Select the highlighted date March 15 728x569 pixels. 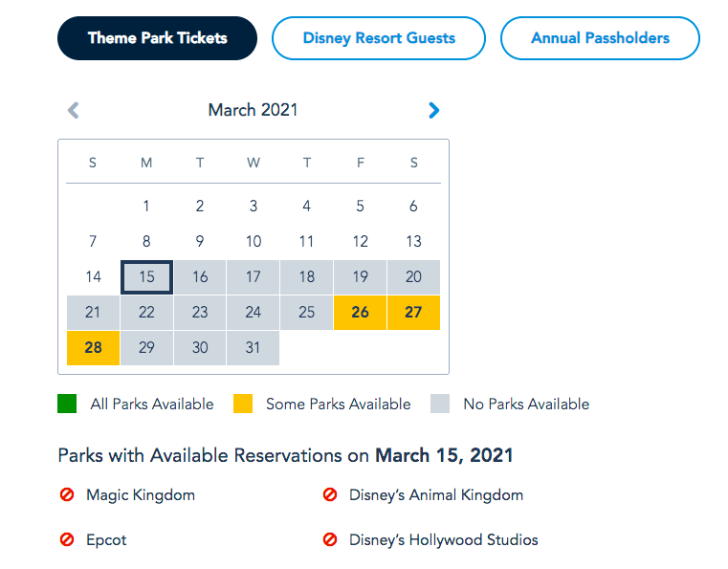point(146,277)
